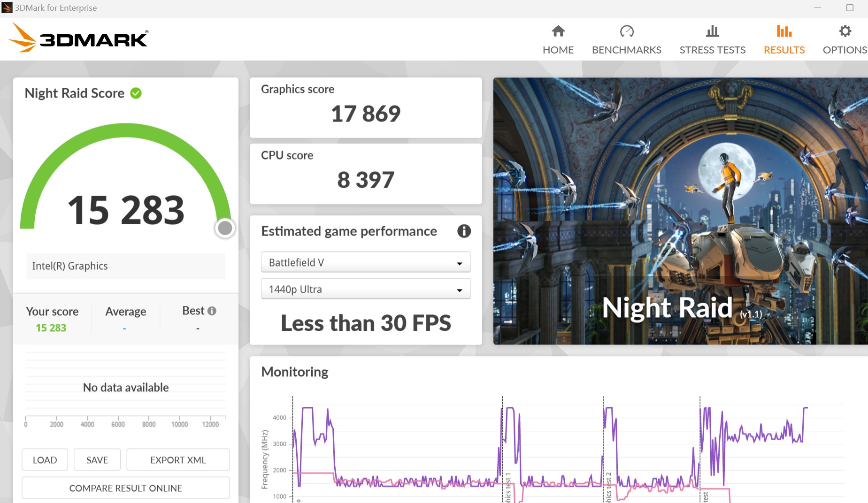This screenshot has width=868, height=503.
Task: Click COMPARE RESULT ONLINE button
Action: [125, 488]
